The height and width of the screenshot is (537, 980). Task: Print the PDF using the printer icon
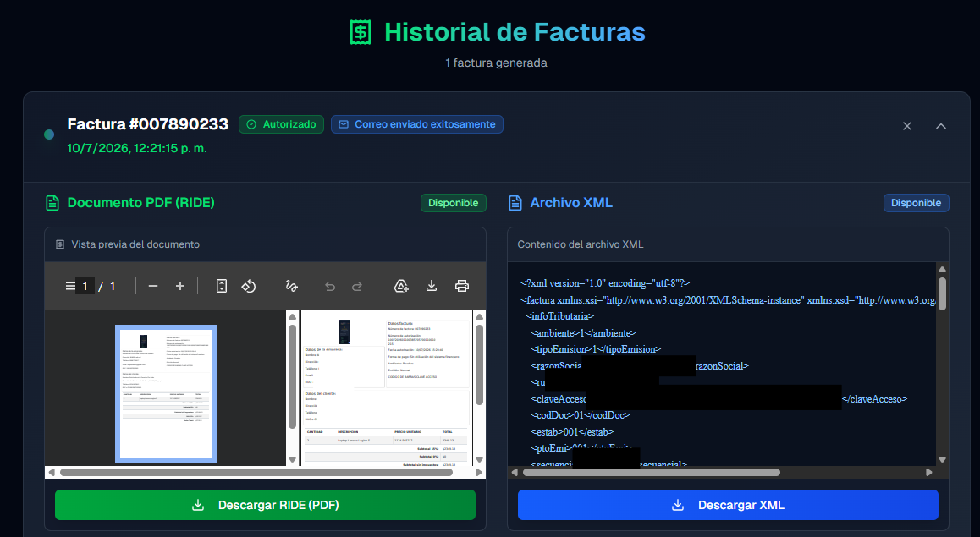462,286
